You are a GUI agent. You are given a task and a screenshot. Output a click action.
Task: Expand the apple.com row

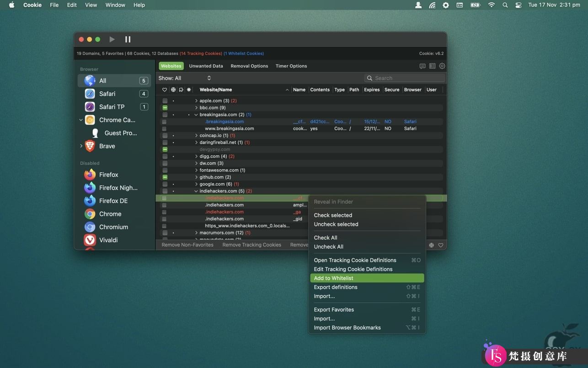point(196,101)
